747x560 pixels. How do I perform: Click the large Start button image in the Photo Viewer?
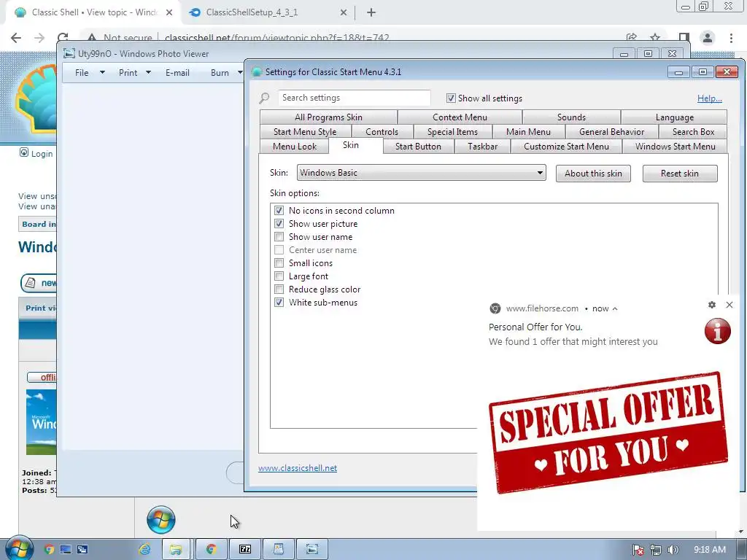click(161, 519)
